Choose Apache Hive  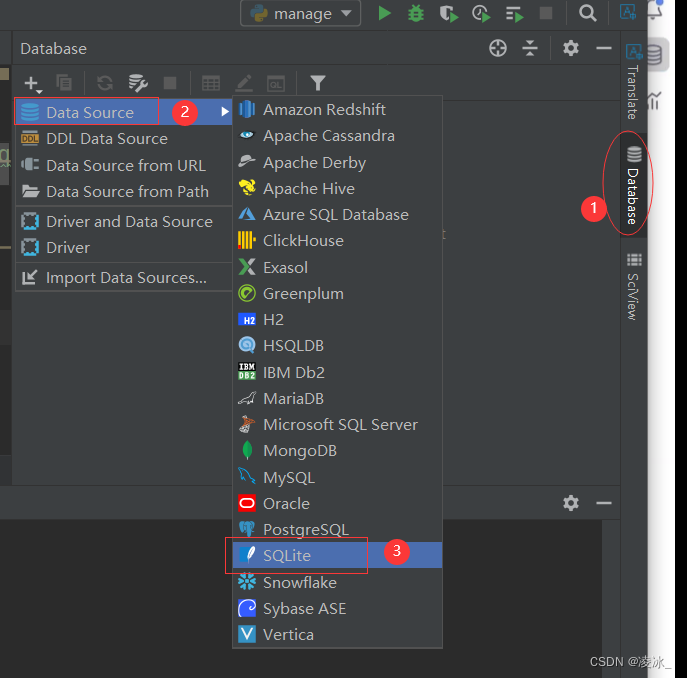(x=337, y=188)
